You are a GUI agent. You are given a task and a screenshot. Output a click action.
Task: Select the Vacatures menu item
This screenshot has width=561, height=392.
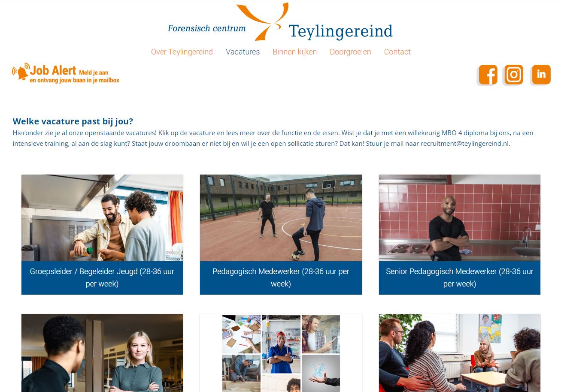[x=243, y=52]
